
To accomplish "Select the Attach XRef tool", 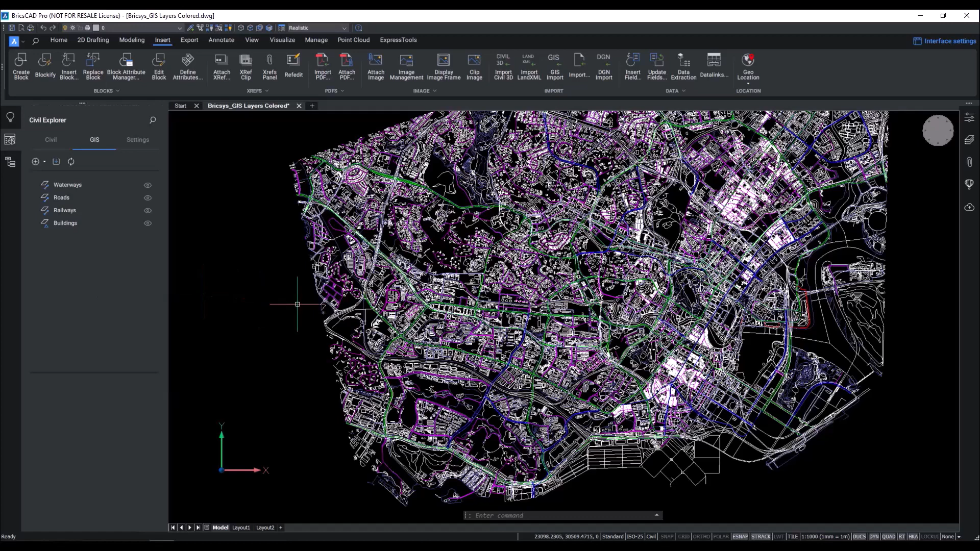I will [222, 66].
